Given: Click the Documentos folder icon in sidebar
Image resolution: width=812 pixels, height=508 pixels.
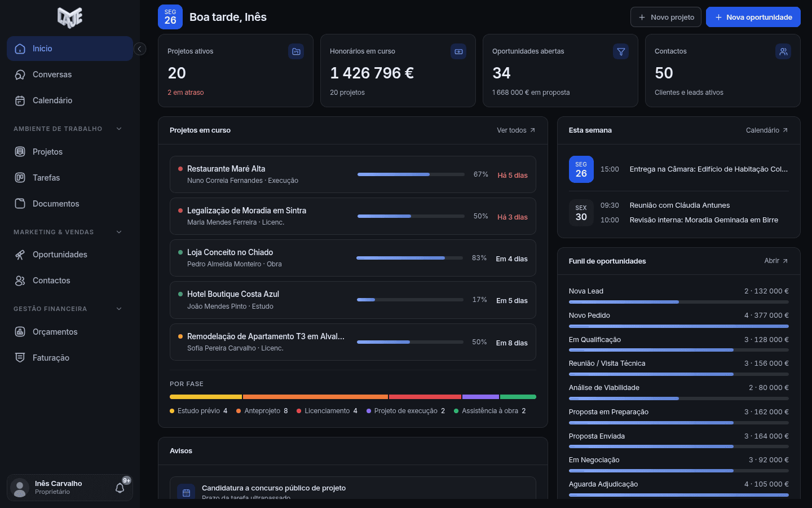Looking at the screenshot, I should [20, 204].
